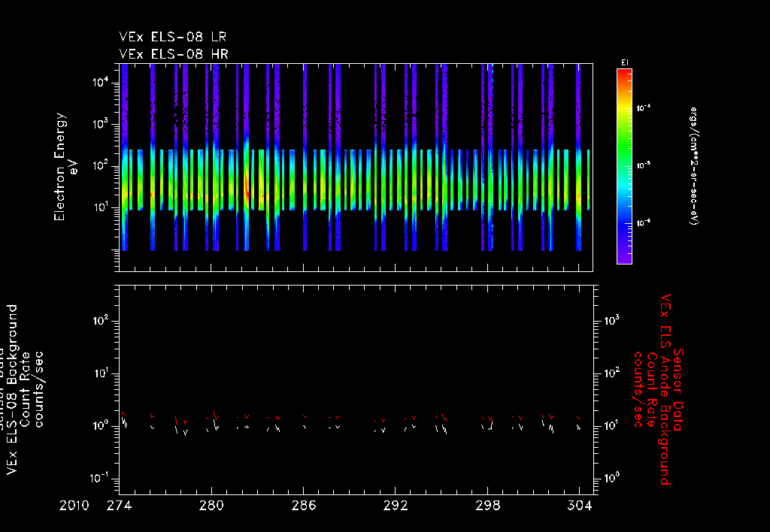Click the rainbow color bar legend
The image size is (770, 532).
click(624, 166)
